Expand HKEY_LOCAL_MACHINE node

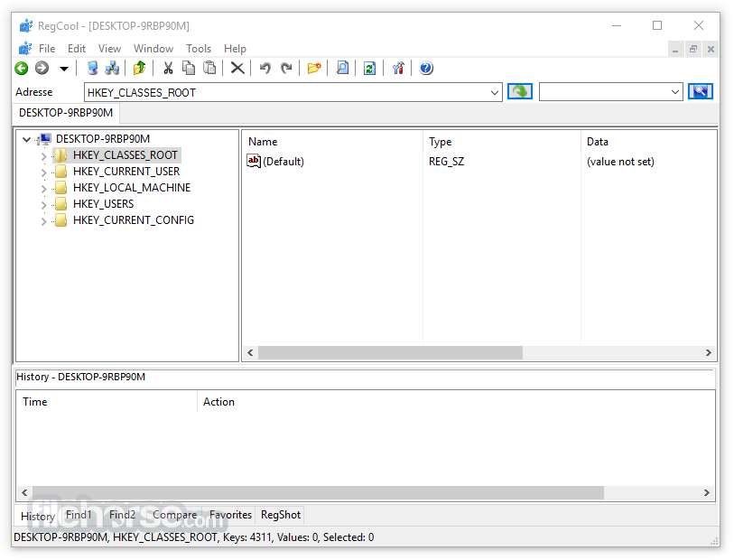[43, 189]
